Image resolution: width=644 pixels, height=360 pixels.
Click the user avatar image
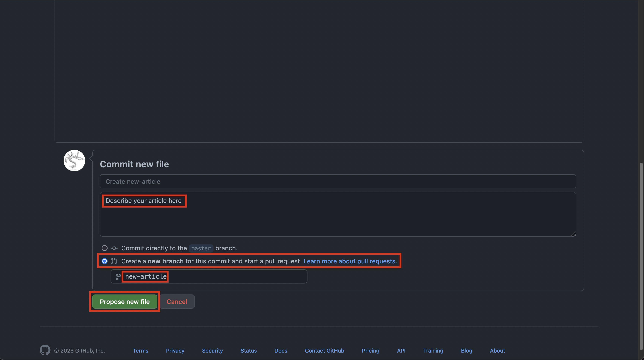(x=74, y=160)
